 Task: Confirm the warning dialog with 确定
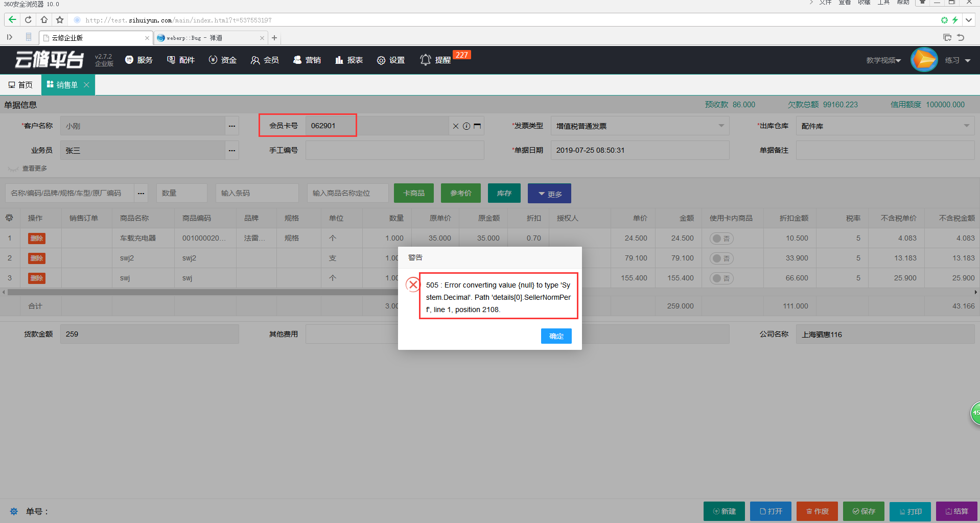point(556,336)
